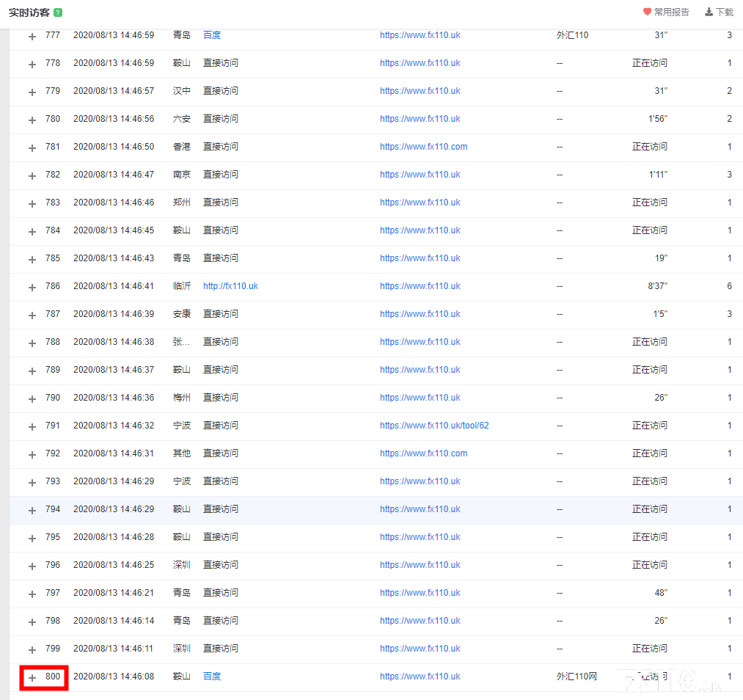Open the fx110.com link in row 781
The width and height of the screenshot is (743, 700).
pyautogui.click(x=423, y=147)
